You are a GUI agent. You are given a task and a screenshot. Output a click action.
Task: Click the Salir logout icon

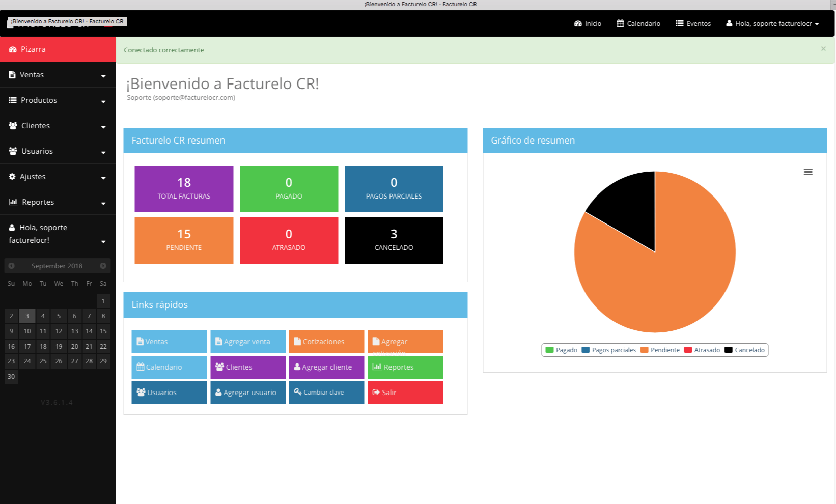[376, 393]
